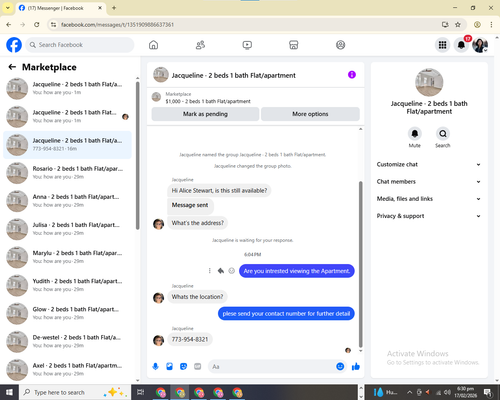Click the chat messages scrollbar
This screenshot has width=500, height=400.
[x=360, y=264]
